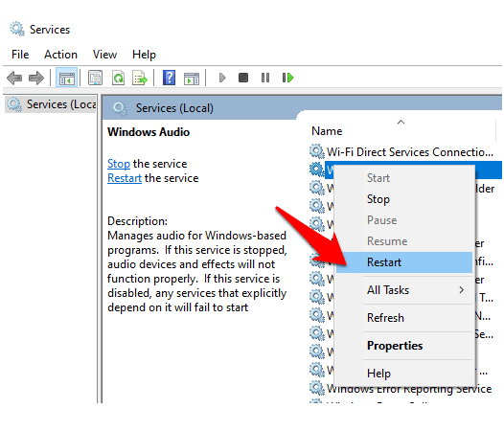Open the View menu
The image size is (504, 431).
point(104,55)
